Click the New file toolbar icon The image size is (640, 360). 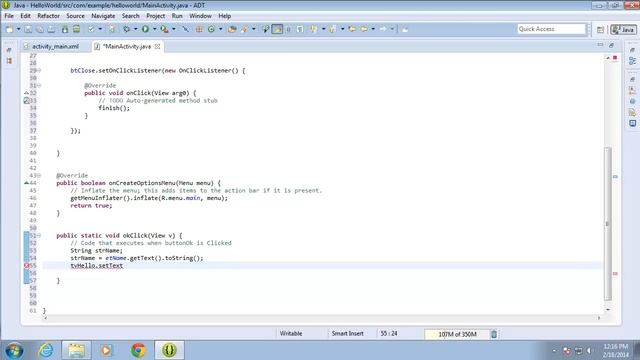pos(10,29)
